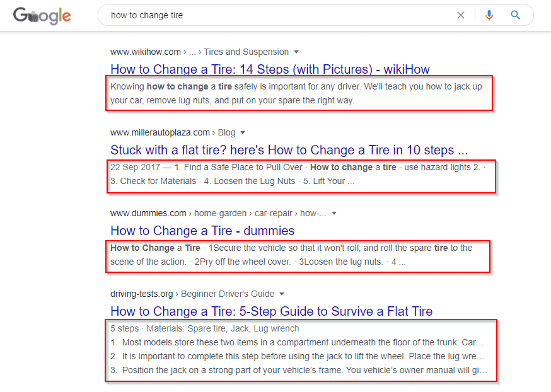Image resolution: width=551 pixels, height=392 pixels.
Task: Clear the search query with X
Action: point(461,15)
